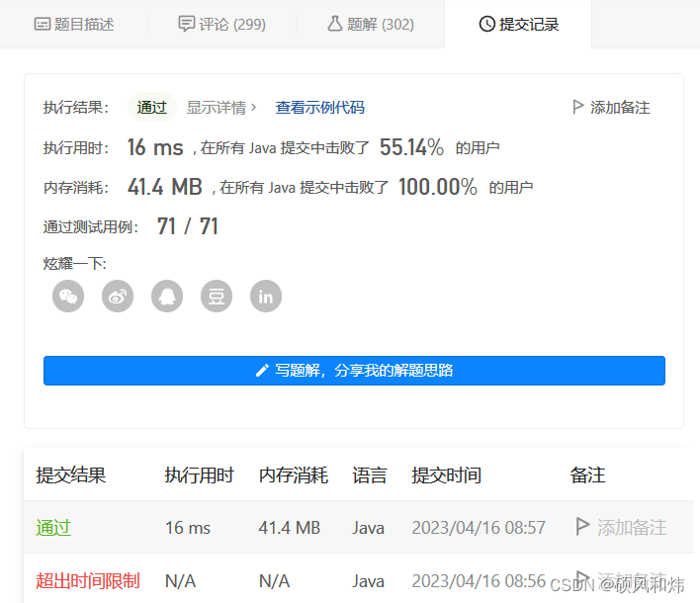
Task: Click the 41.4 MB cell in table
Action: 290,528
